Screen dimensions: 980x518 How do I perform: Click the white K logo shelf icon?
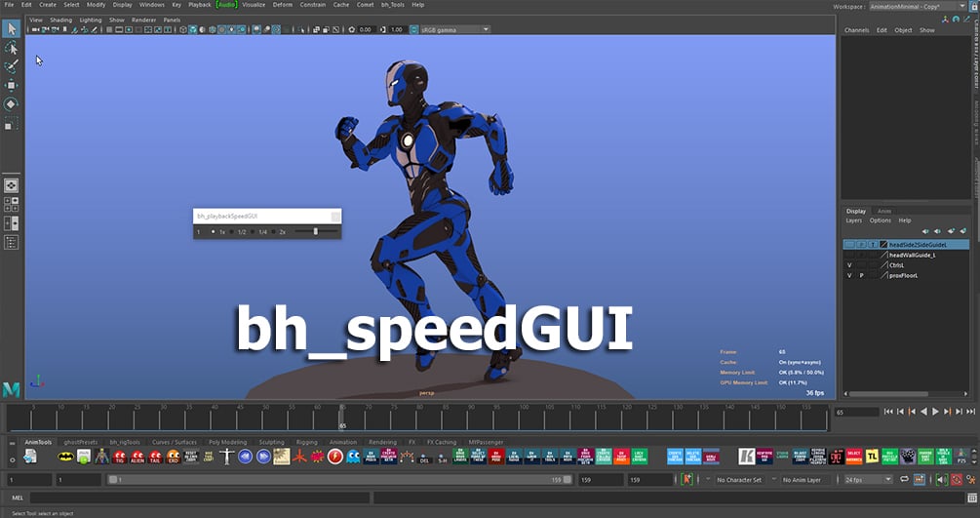(746, 457)
